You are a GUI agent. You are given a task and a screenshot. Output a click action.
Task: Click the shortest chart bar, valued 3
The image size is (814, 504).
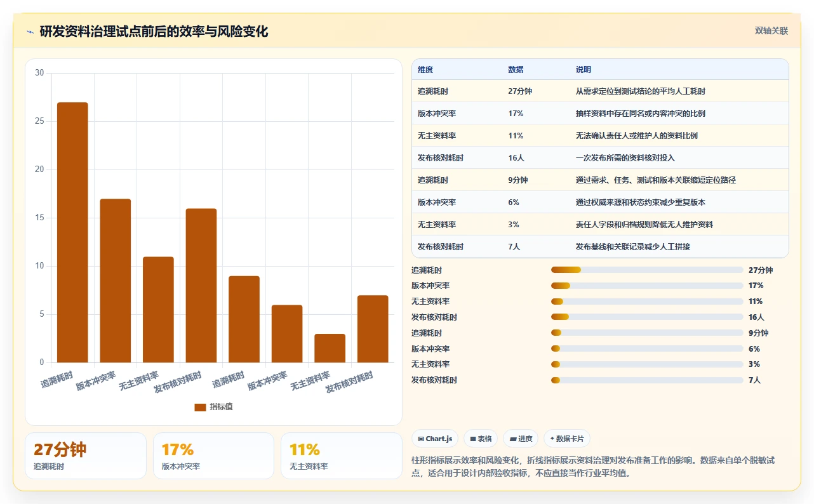tap(330, 348)
